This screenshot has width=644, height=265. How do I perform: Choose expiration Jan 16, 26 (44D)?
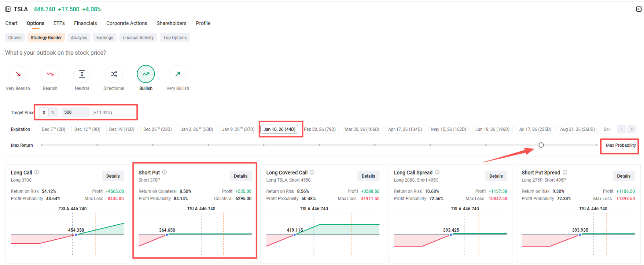click(x=279, y=129)
